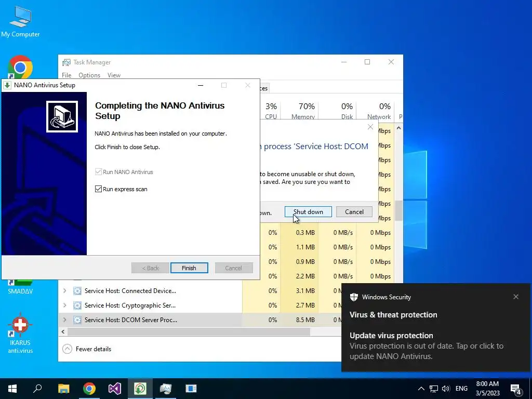This screenshot has height=399, width=532.
Task: Switch to Task Manager taskbar button
Action: pos(166,389)
